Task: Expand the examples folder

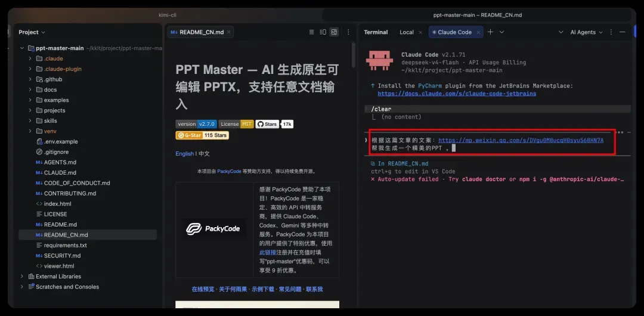Action: [30, 100]
